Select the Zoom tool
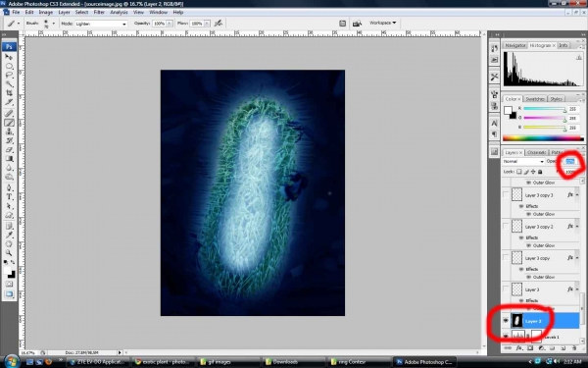The width and height of the screenshot is (588, 368). coord(9,253)
